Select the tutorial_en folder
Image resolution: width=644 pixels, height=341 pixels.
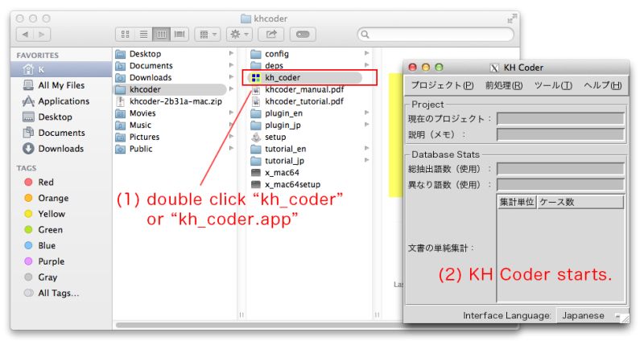click(x=285, y=149)
